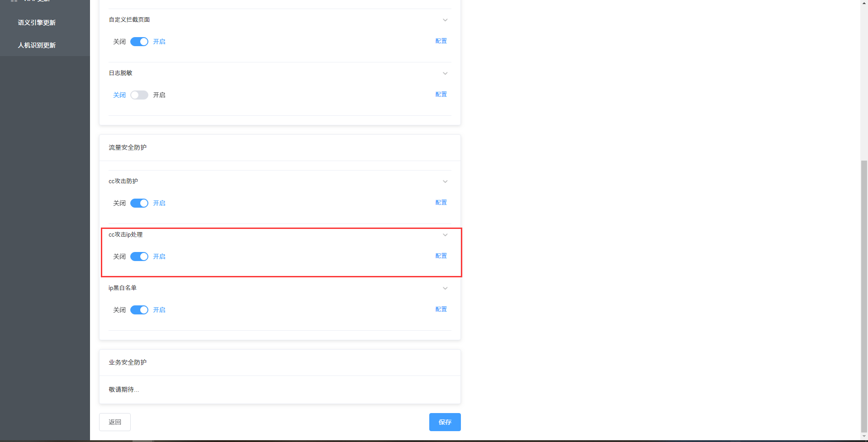Collapse the ip黑白名单 section chevron
The image size is (868, 442).
point(445,288)
